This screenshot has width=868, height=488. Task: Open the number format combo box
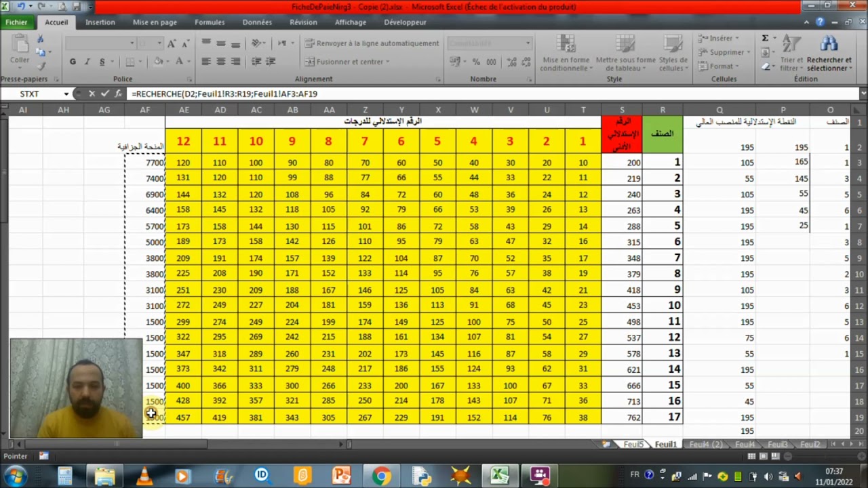tap(489, 43)
